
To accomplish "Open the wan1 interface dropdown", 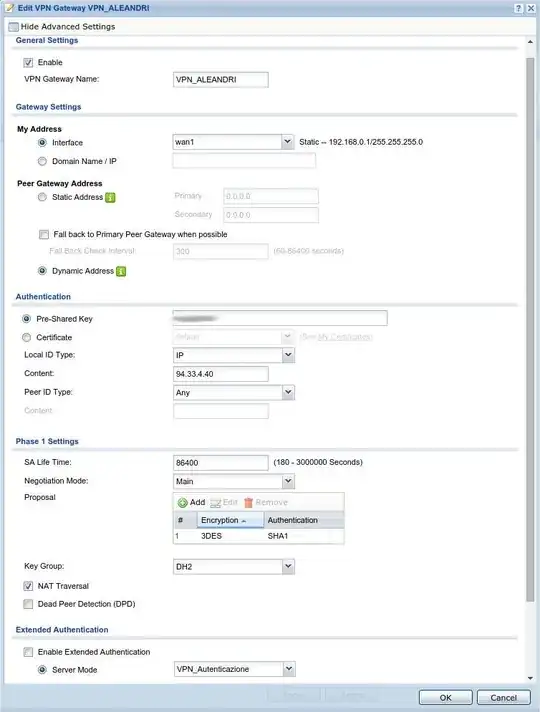I will (287, 142).
